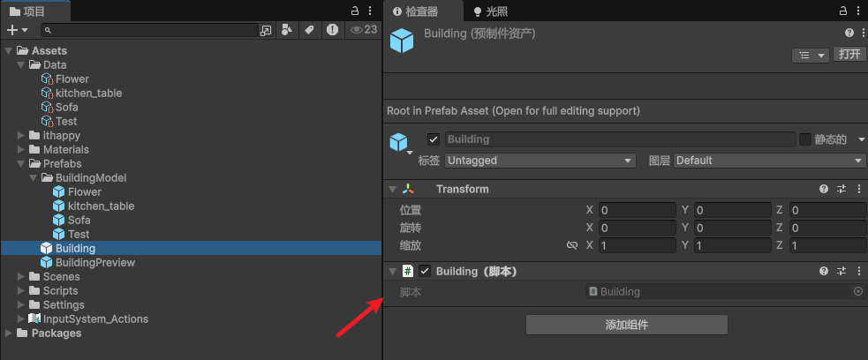Screen dimensions: 868x360
Task: Click the Project panel search field
Action: click(149, 30)
